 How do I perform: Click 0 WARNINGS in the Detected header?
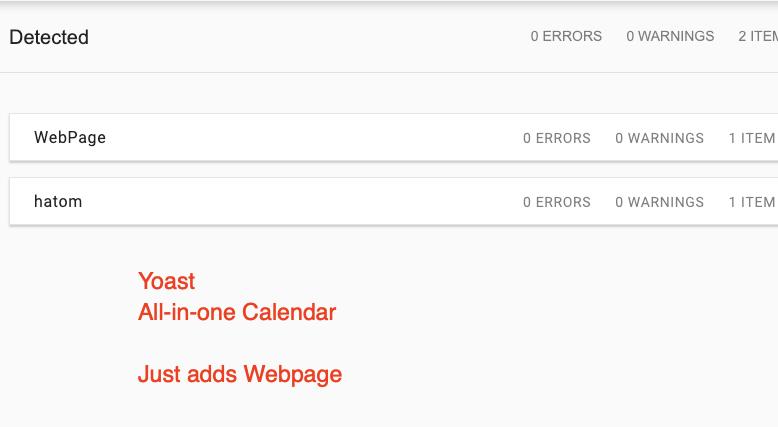click(x=670, y=36)
